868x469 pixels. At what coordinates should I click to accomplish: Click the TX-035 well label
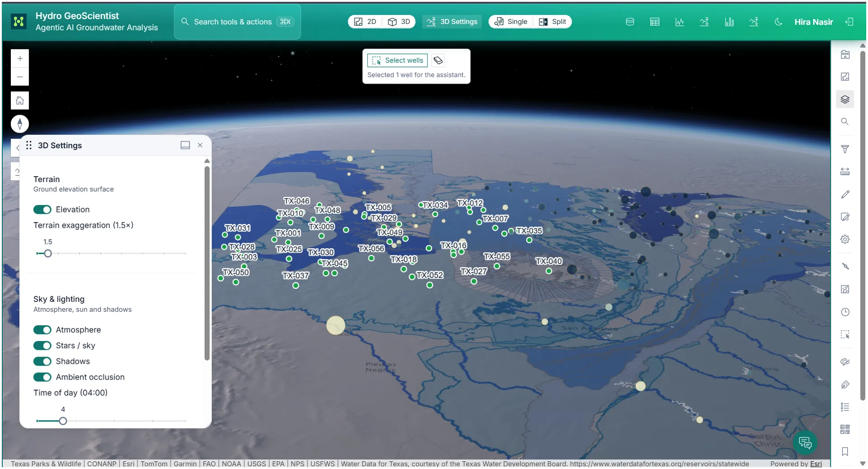point(529,231)
